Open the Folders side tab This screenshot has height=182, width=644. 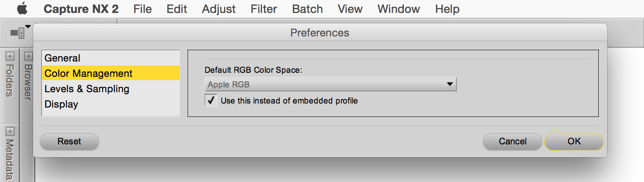click(10, 80)
